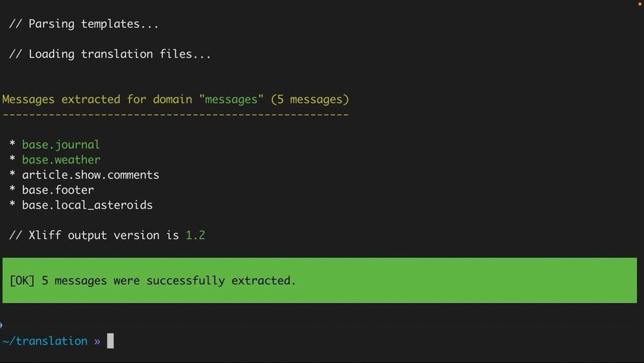Image resolution: width=644 pixels, height=363 pixels.
Task: Select the base.weather message key
Action: pyautogui.click(x=61, y=159)
